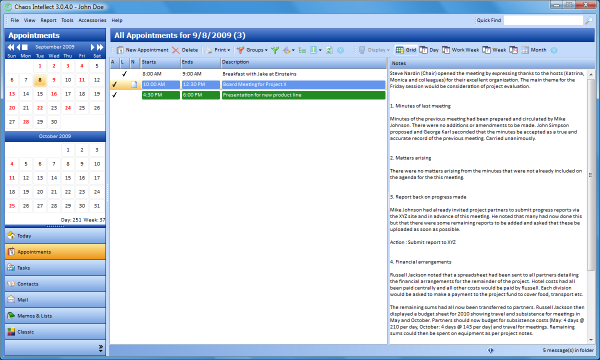Image resolution: width=600 pixels, height=360 pixels.
Task: Switch to Work Week view
Action: [461, 50]
